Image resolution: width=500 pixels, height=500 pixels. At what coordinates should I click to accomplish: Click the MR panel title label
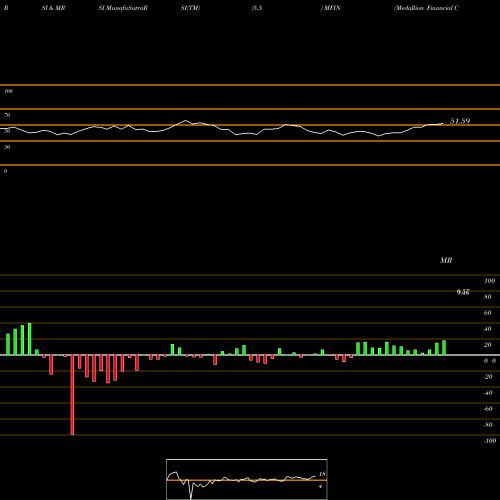[446, 260]
